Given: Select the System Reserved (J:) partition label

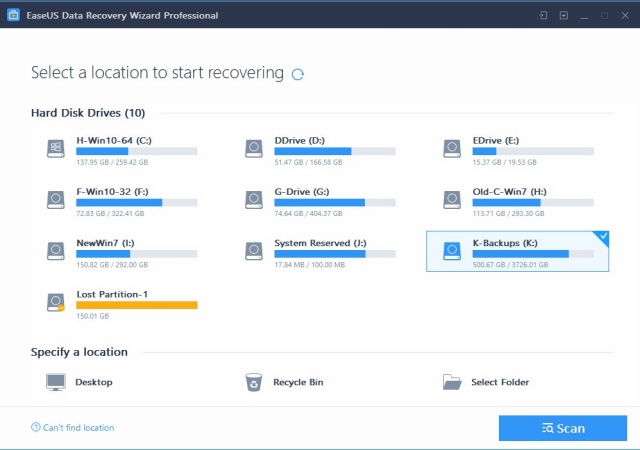Looking at the screenshot, I should point(319,243).
